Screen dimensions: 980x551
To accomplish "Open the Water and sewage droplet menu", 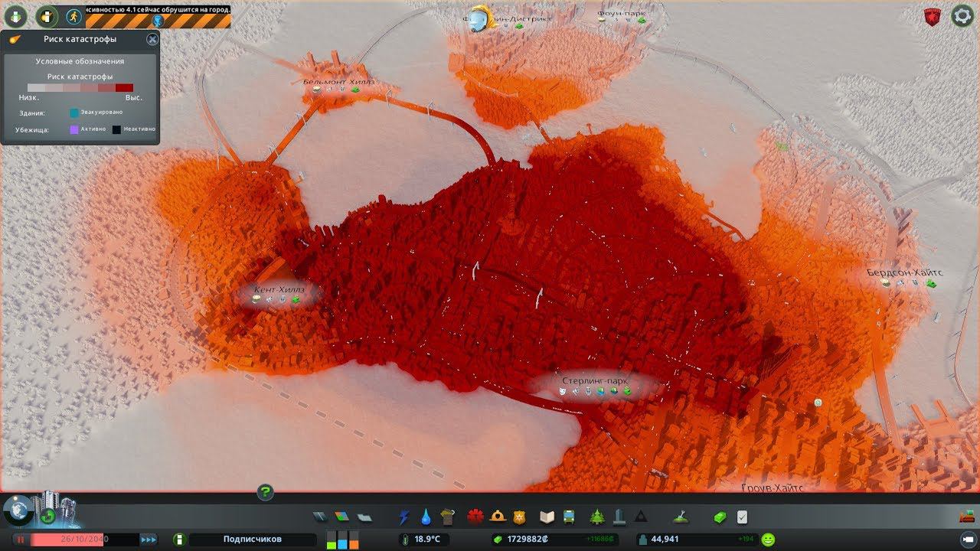I will click(x=426, y=517).
